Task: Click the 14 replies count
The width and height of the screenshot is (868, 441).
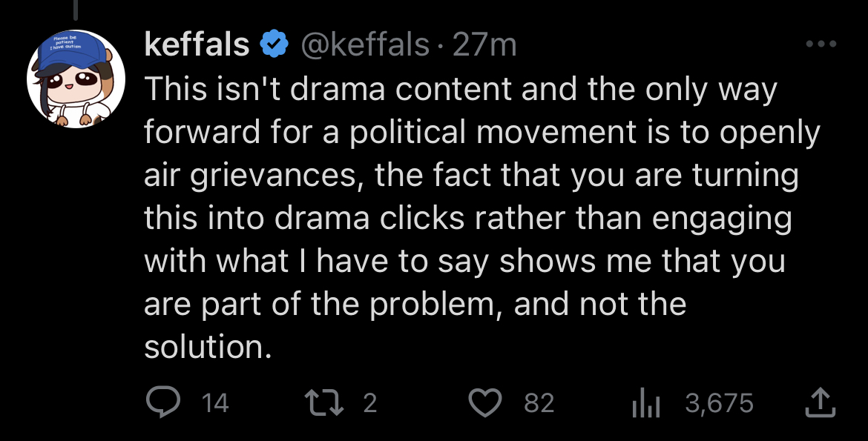Action: (215, 402)
